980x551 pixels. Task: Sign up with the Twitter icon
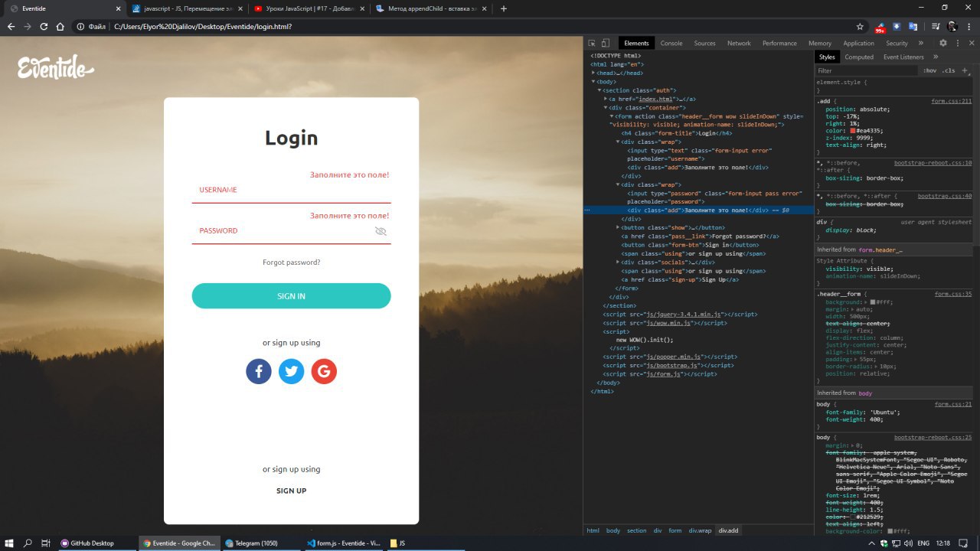[291, 372]
